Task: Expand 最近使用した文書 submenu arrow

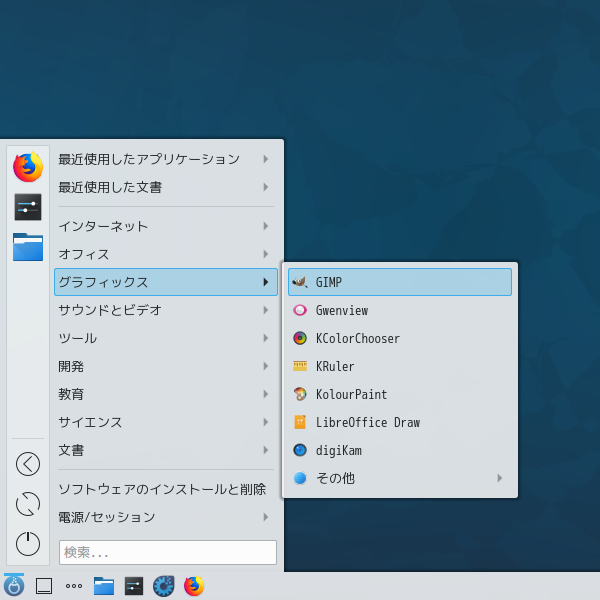Action: click(x=266, y=187)
